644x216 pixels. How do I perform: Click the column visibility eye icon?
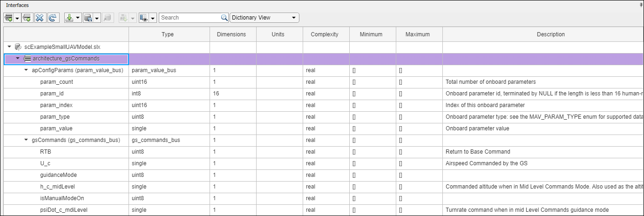pyautogui.click(x=143, y=18)
